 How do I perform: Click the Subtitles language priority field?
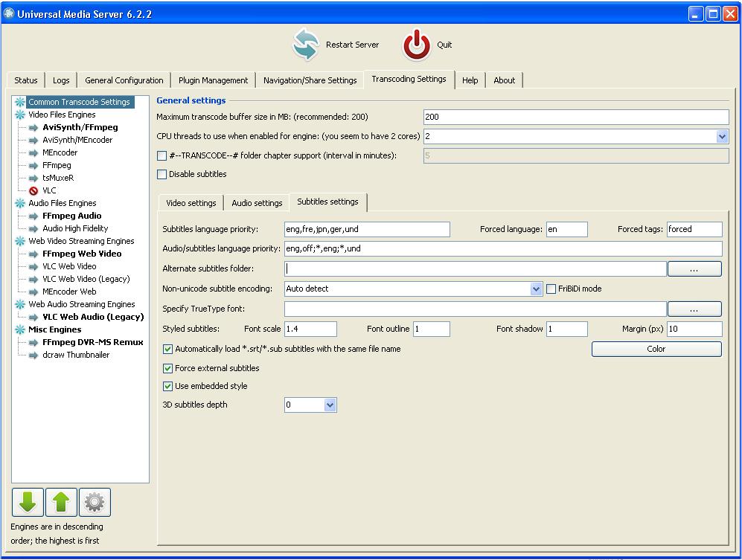coord(367,229)
